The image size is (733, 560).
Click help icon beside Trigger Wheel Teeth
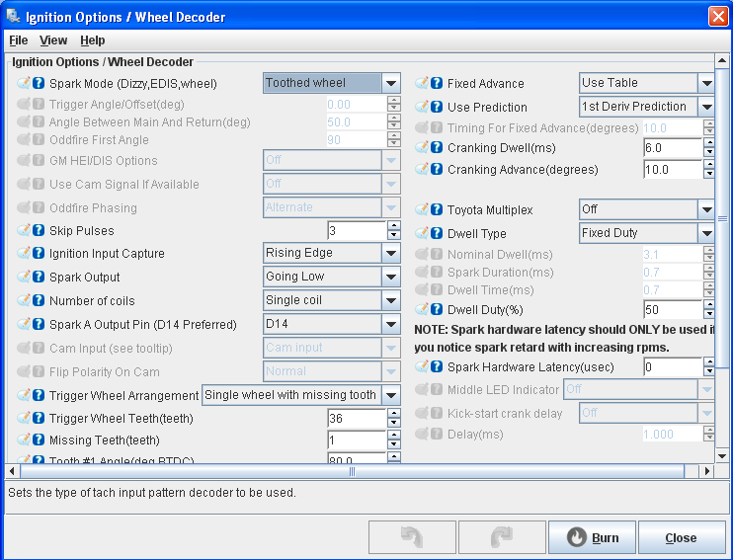39,419
